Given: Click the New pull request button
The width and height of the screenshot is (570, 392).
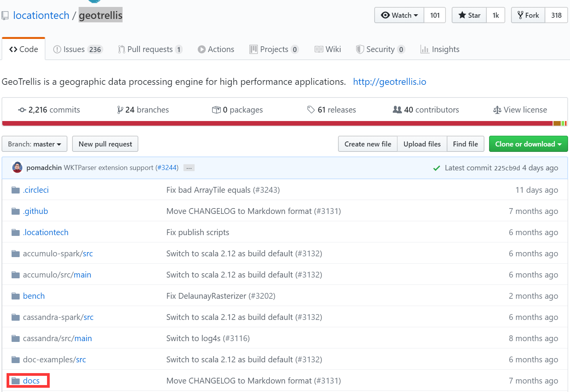Looking at the screenshot, I should (105, 144).
